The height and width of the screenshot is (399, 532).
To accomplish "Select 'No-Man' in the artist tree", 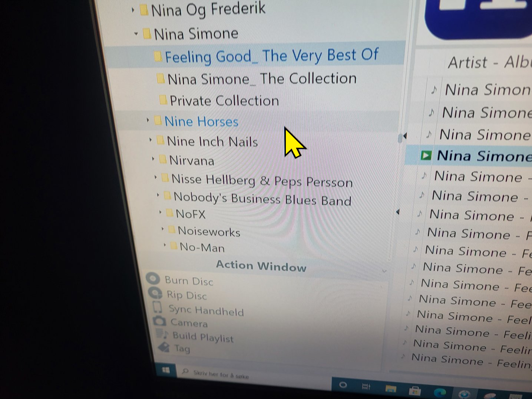I will click(x=202, y=247).
